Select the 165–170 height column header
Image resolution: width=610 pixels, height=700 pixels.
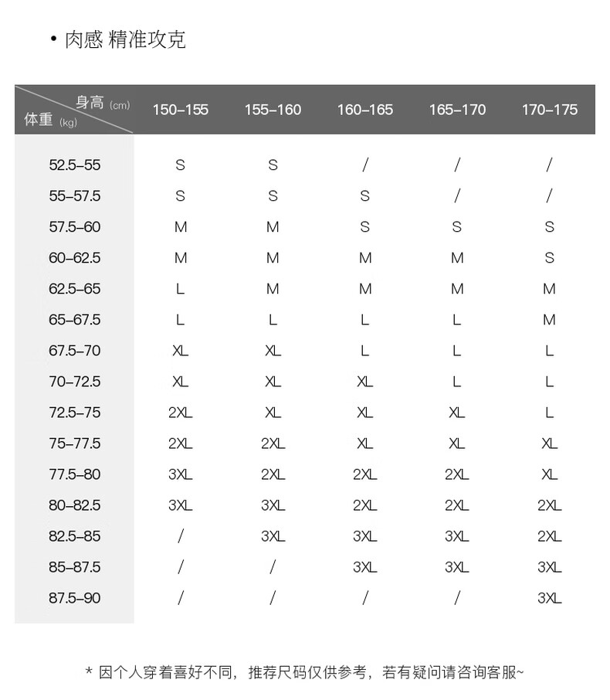pyautogui.click(x=457, y=110)
